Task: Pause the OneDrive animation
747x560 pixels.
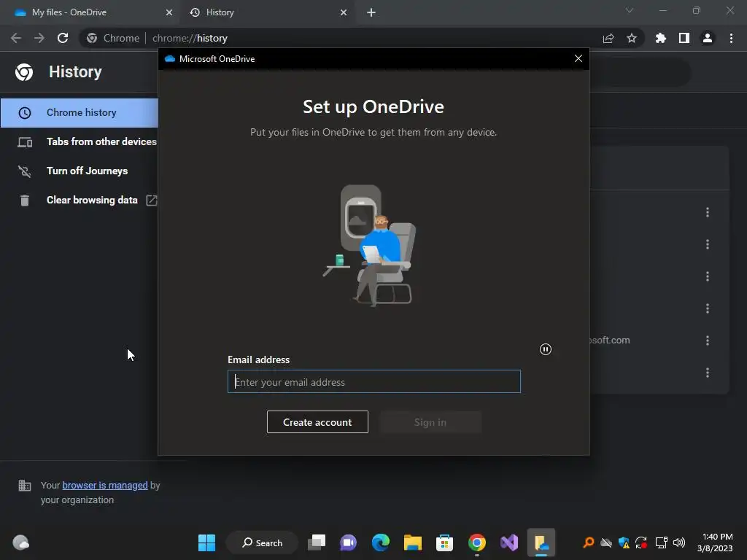Action: coord(546,349)
